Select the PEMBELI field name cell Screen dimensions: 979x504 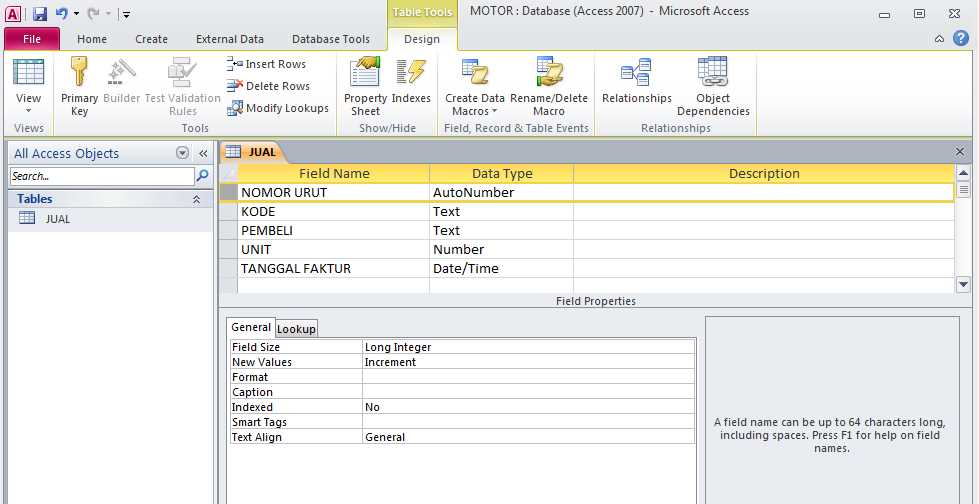333,230
